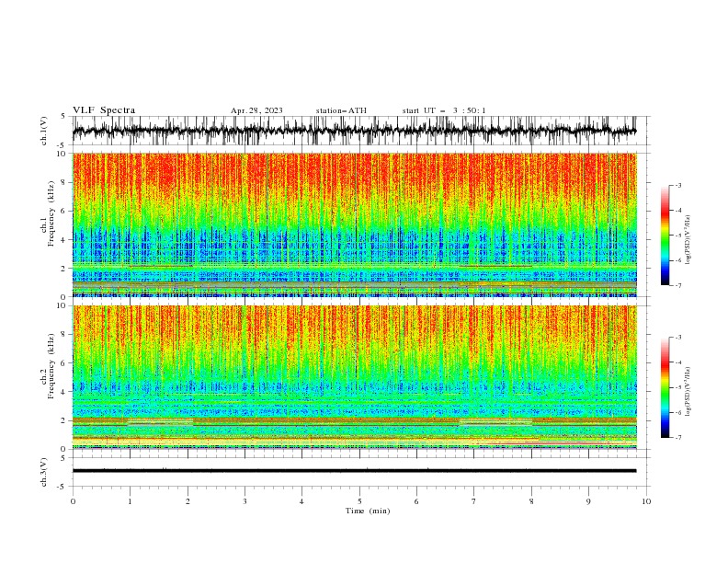This screenshot has width=728, height=563.
Task: Click the "6" kHz tick of ch.1 spectrogram
Action: click(63, 211)
